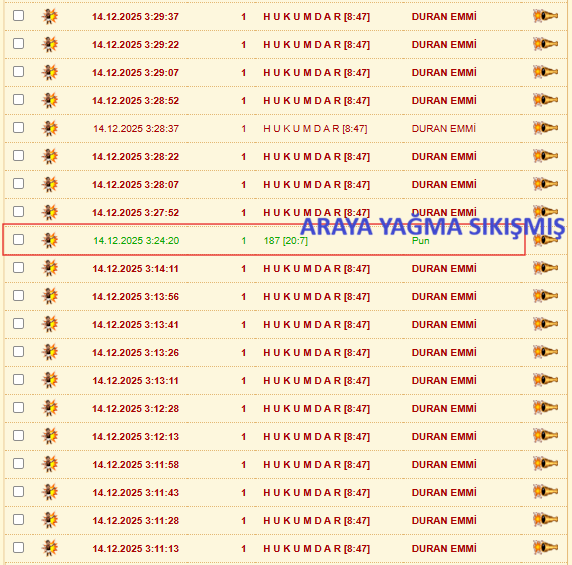
Task: Open H U K U M D A R village in row 3:29:07
Action: pyautogui.click(x=316, y=73)
